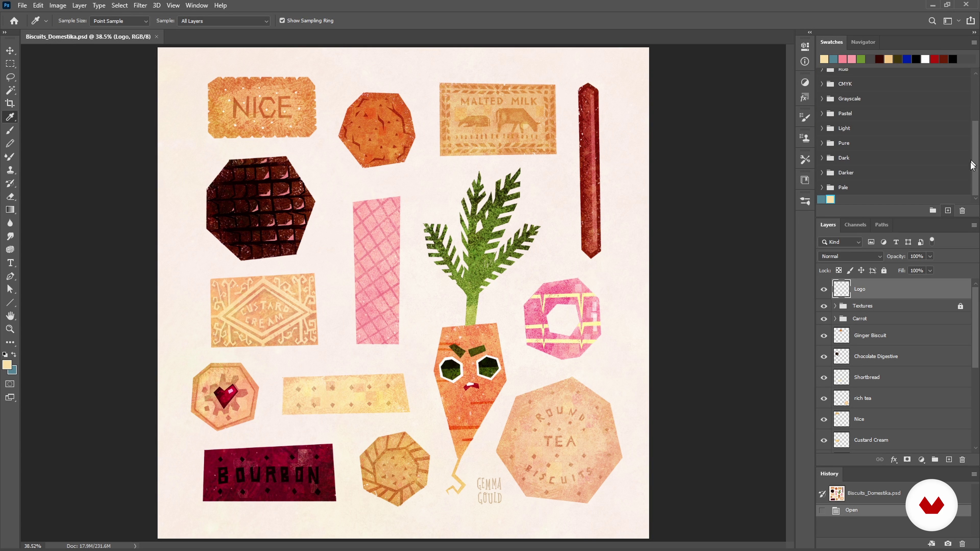Create new snapshot in History panel

(948, 543)
